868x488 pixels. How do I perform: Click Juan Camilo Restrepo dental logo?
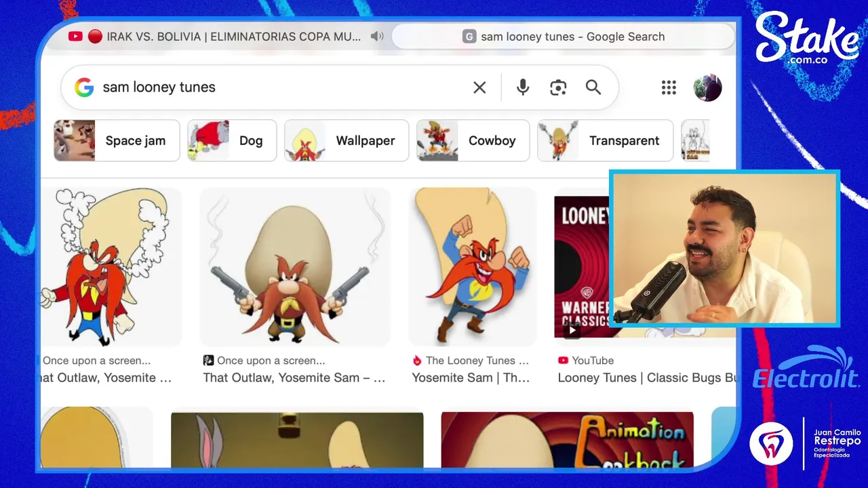coord(805,443)
